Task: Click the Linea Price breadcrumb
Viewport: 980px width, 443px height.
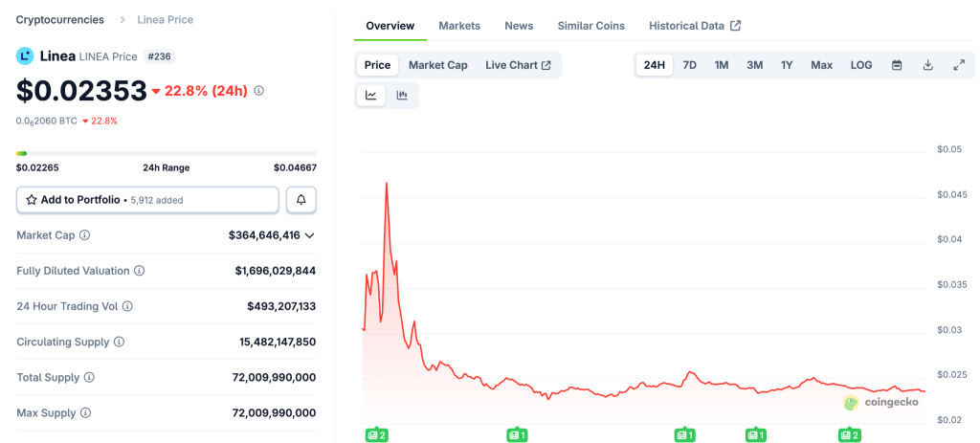Action: [x=165, y=19]
